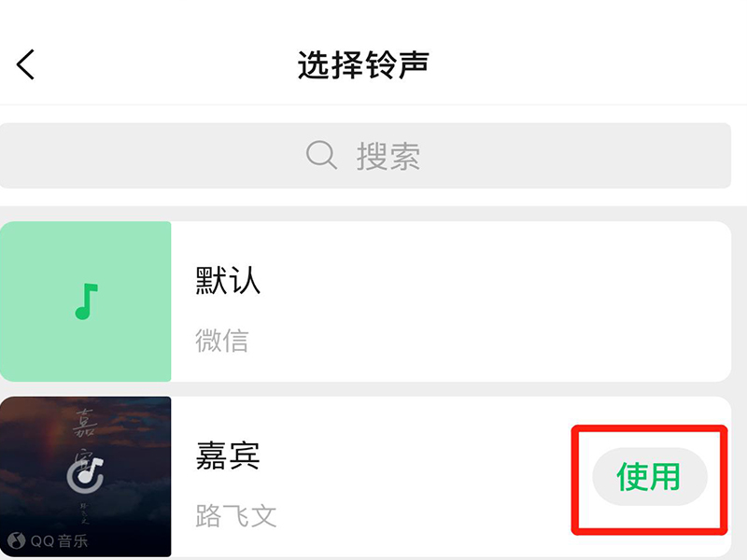The height and width of the screenshot is (560, 747).
Task: Tap the empty area of search bar
Action: click(571, 156)
